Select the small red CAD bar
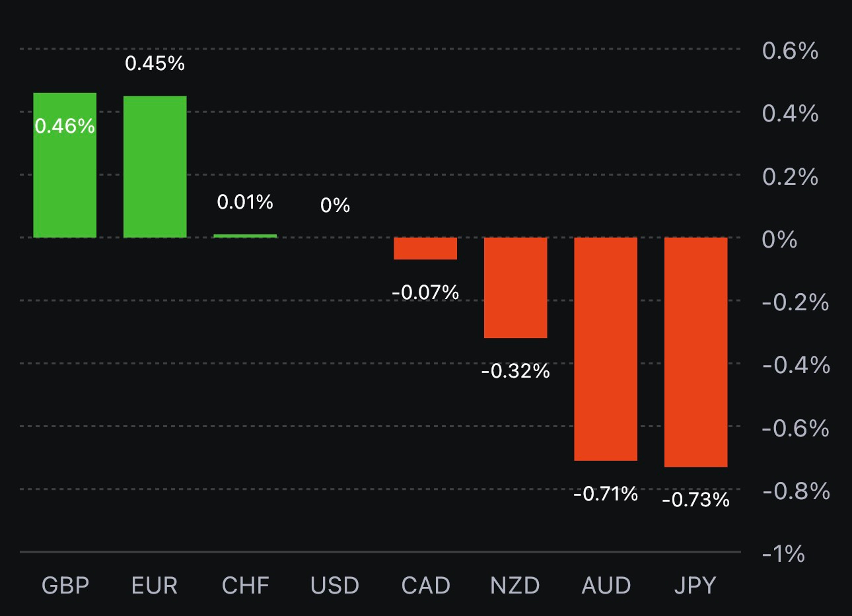This screenshot has width=852, height=616. (x=425, y=248)
